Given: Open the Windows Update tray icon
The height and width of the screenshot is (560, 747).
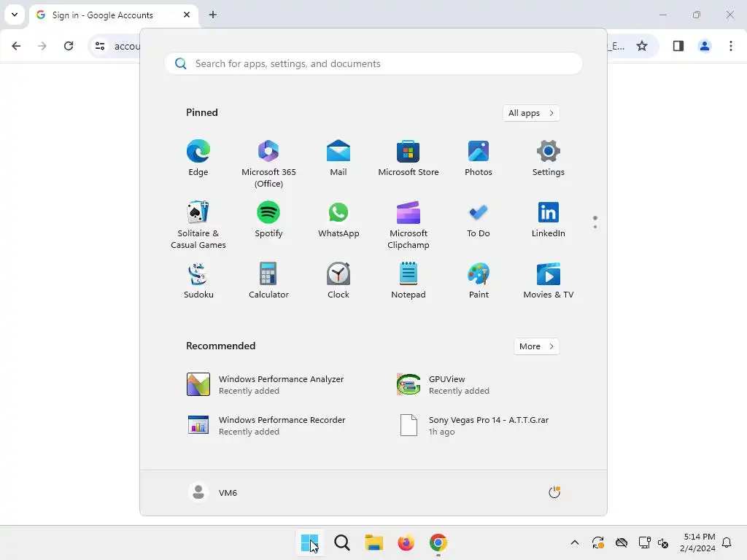Looking at the screenshot, I should coord(598,542).
